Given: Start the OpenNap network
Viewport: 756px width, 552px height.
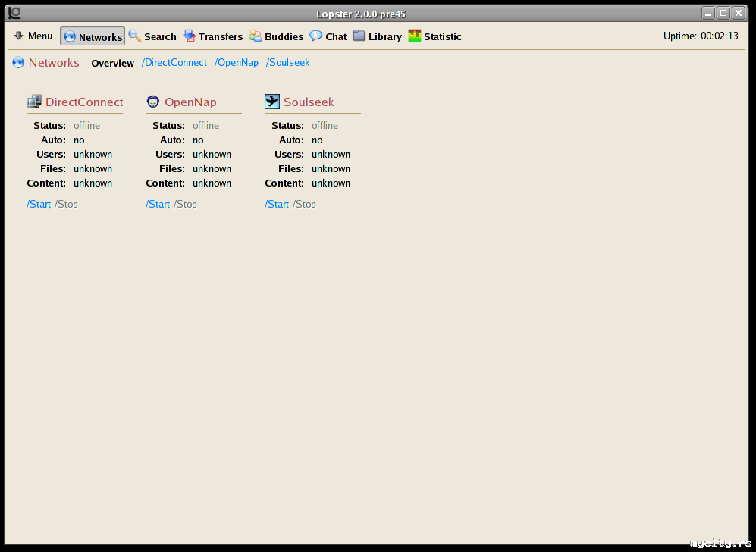Looking at the screenshot, I should (158, 204).
